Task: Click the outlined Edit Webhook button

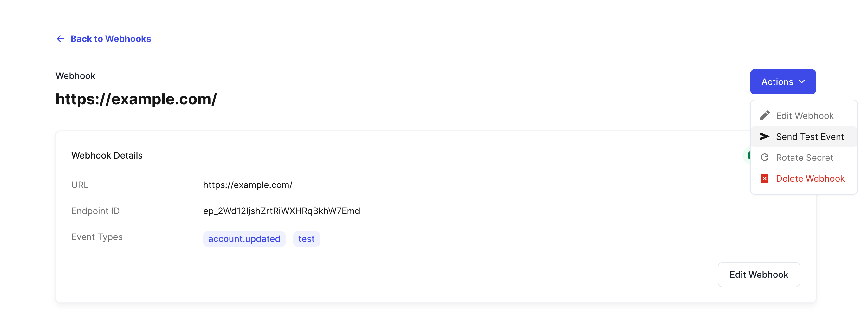Action: [x=759, y=275]
